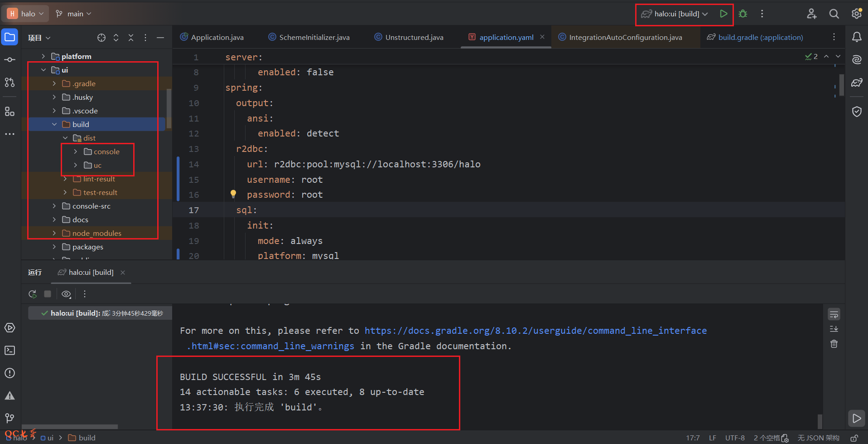
Task: Click the project tree vertical scrollbar
Action: (x=169, y=109)
